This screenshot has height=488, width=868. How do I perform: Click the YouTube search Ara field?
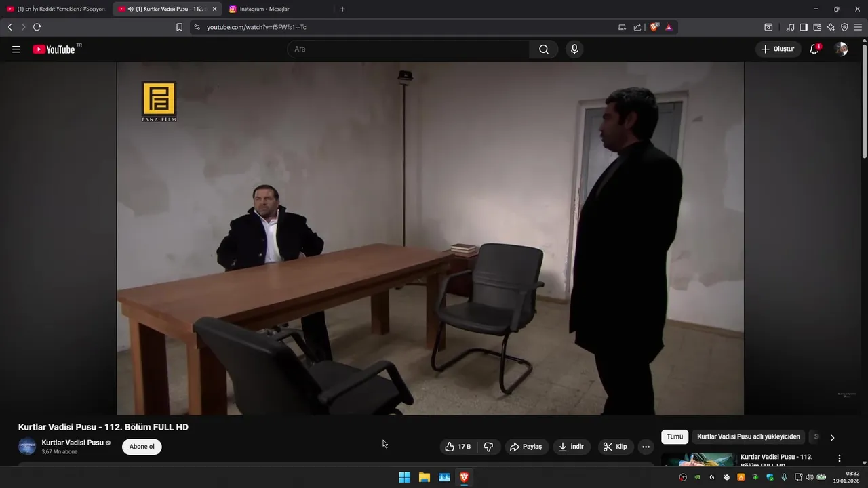pyautogui.click(x=408, y=49)
